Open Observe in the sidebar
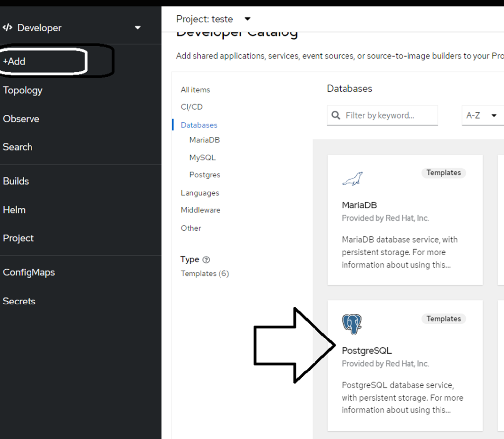Screen dimensions: 504x439 point(21,119)
